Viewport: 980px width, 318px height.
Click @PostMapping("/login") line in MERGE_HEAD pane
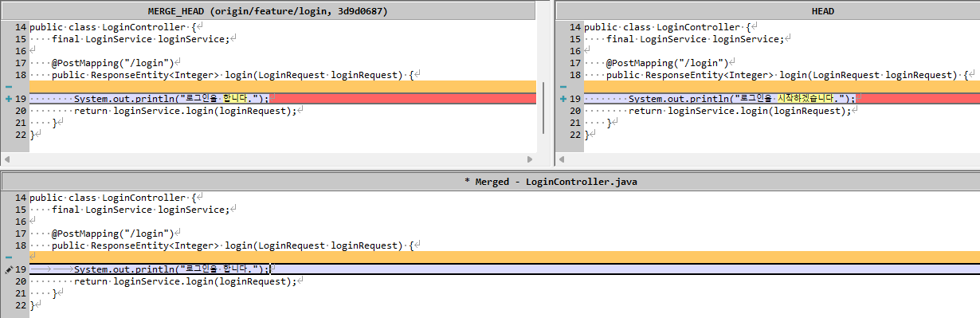click(113, 63)
